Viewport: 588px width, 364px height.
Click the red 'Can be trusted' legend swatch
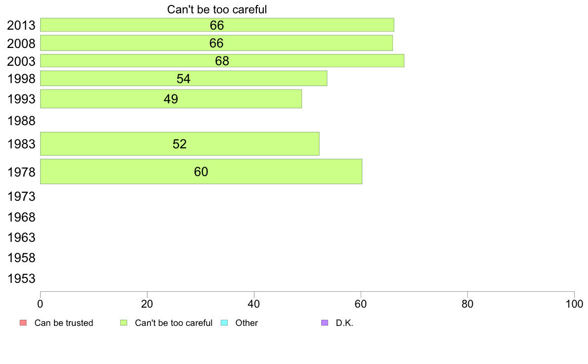pyautogui.click(x=23, y=323)
